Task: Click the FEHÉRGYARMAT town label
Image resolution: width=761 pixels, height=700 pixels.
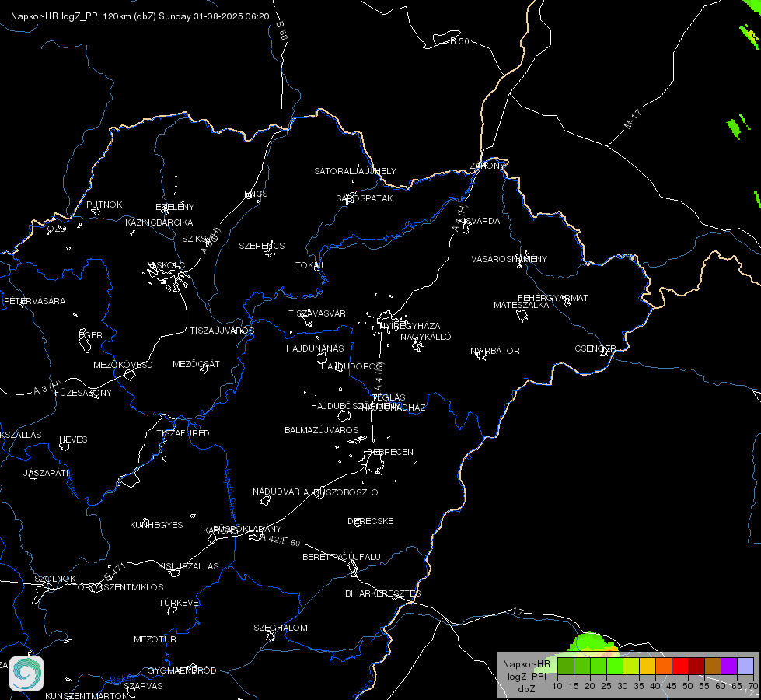Action: tap(553, 298)
